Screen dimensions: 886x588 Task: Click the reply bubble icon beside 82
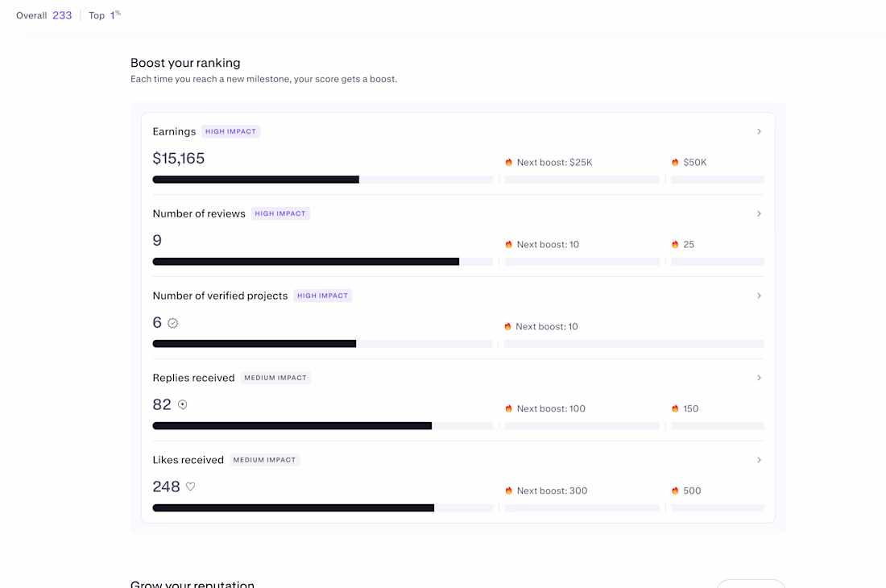pos(183,405)
